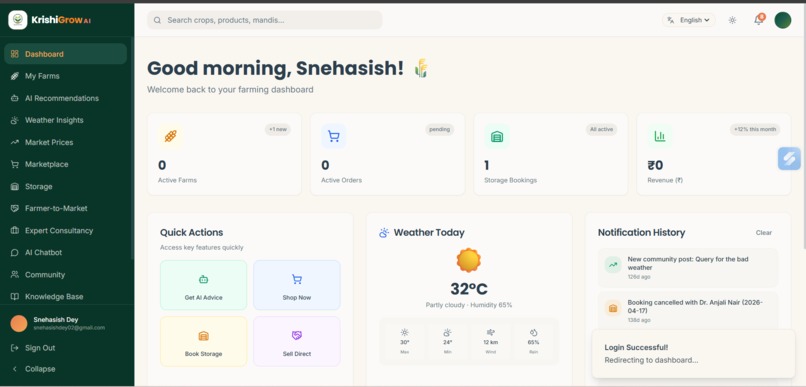806x387 pixels.
Task: Click the orange storage icon on booking notification
Action: coord(613,308)
